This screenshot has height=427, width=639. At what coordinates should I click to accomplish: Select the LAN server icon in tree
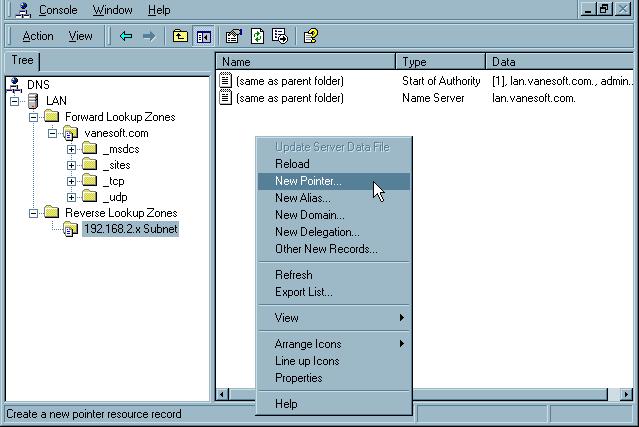[33, 101]
